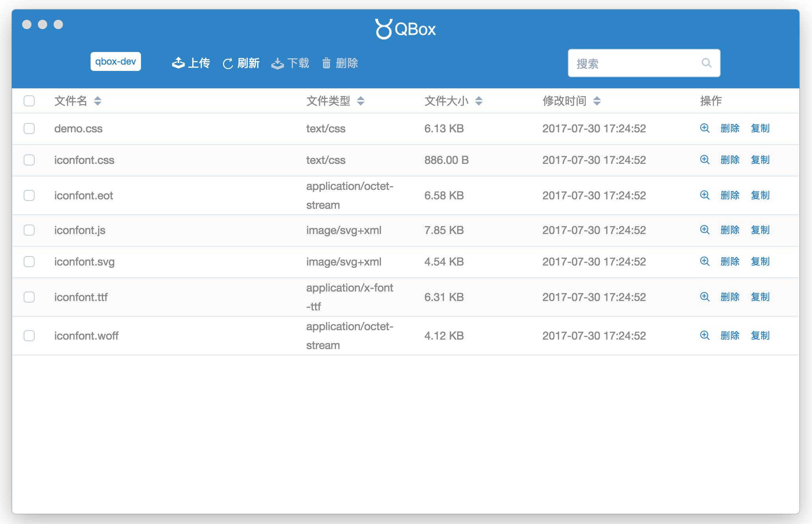Copy link of iconfont.js via 复制
Viewport: 812px width, 524px height.
(760, 230)
